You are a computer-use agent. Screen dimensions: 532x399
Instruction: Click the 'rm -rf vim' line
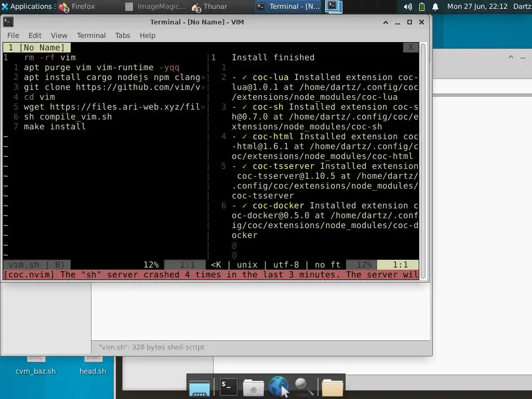click(x=50, y=57)
